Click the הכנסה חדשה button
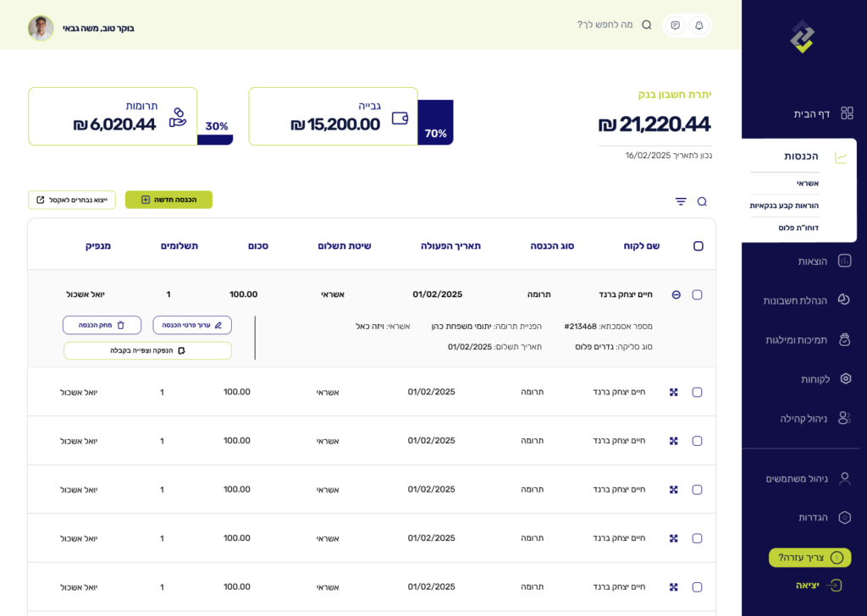 168,200
